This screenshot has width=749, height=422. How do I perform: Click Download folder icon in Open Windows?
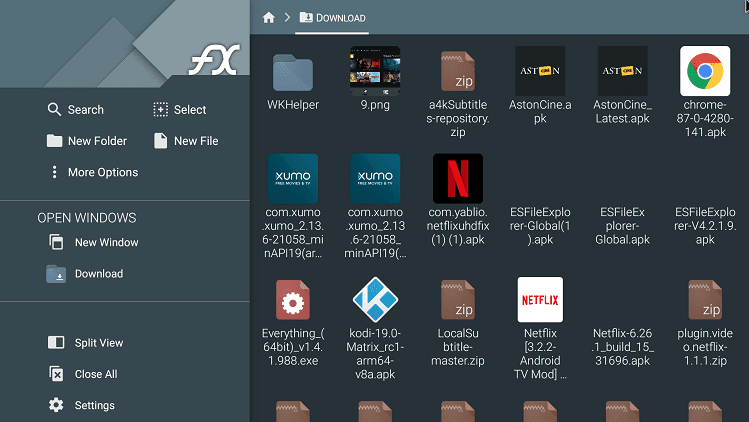pyautogui.click(x=56, y=274)
